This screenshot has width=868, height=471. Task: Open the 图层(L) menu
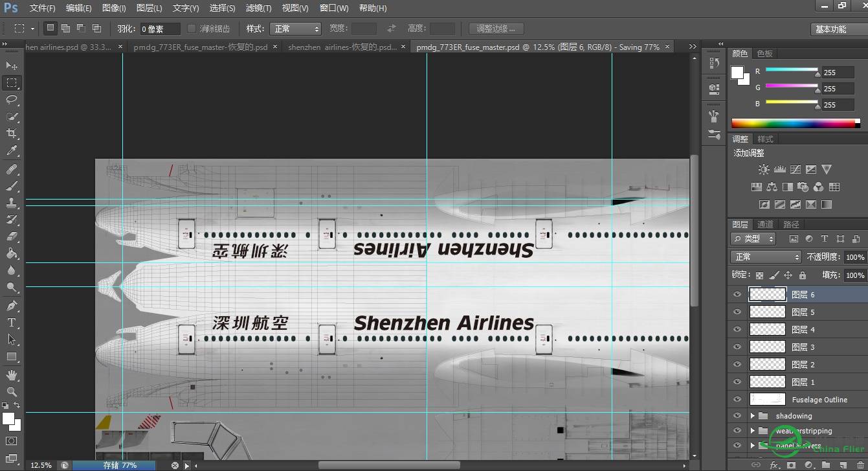(150, 8)
